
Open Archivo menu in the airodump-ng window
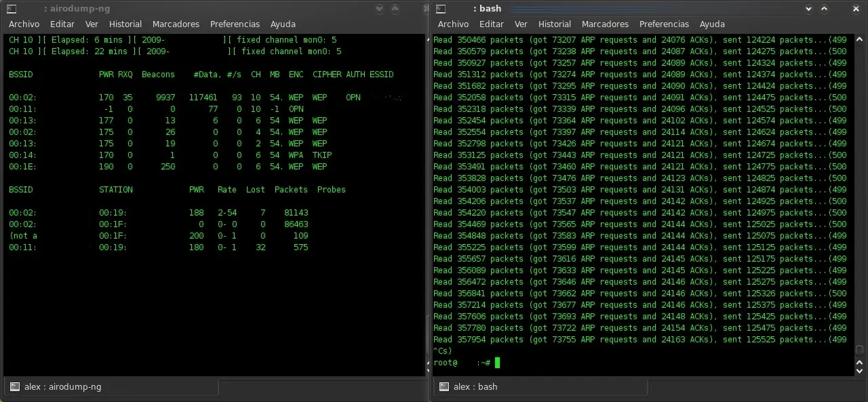pos(24,24)
